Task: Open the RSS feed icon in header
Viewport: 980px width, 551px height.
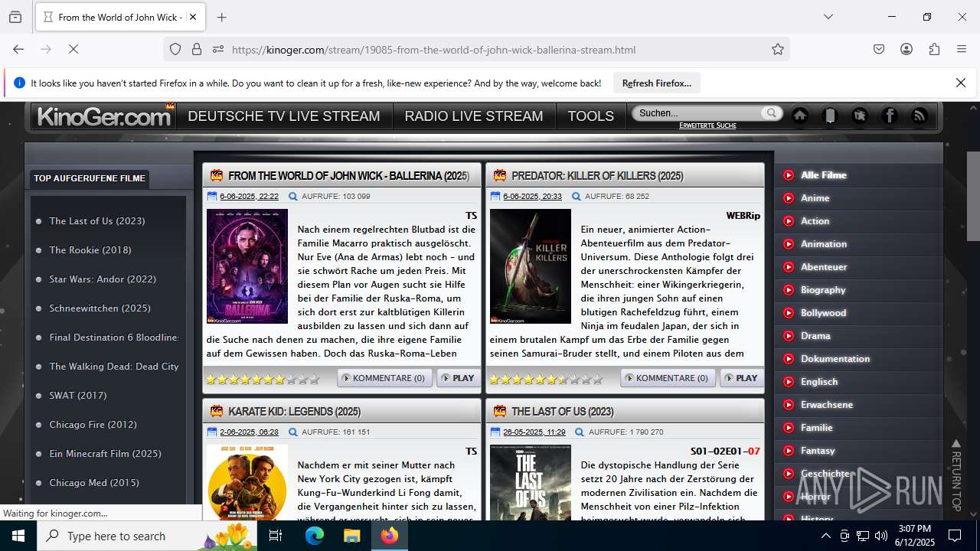Action: pos(920,116)
